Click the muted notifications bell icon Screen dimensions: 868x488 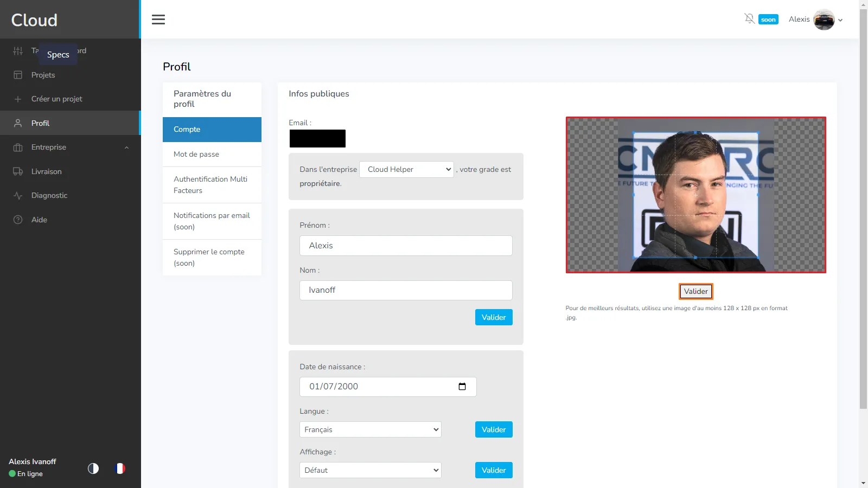(x=749, y=18)
